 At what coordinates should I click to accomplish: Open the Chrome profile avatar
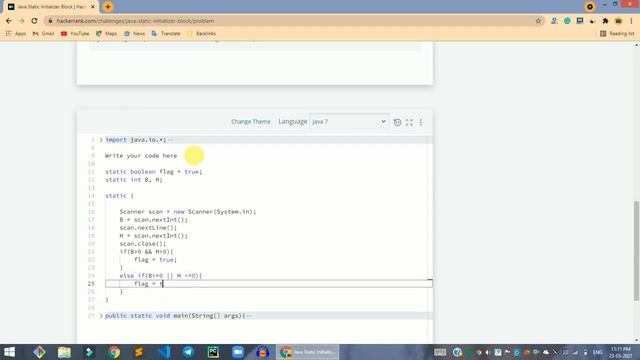(x=618, y=21)
